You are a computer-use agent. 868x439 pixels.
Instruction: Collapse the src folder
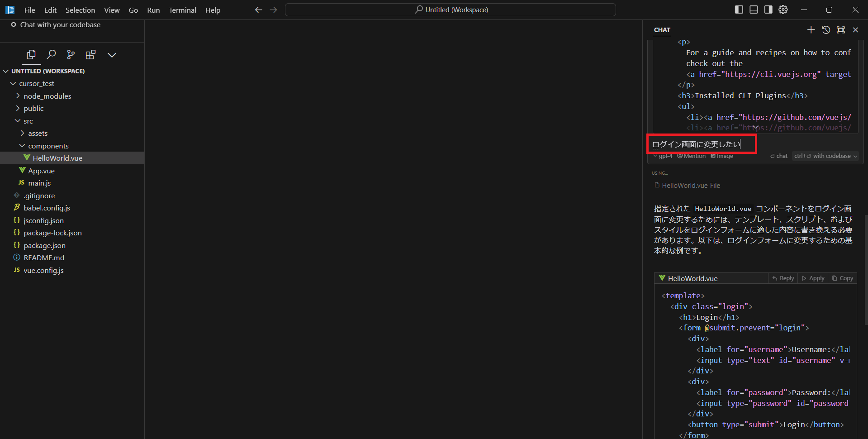tap(72, 121)
